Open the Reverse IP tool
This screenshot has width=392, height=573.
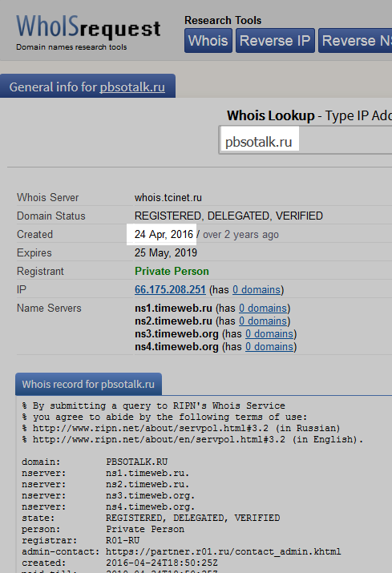(x=275, y=41)
